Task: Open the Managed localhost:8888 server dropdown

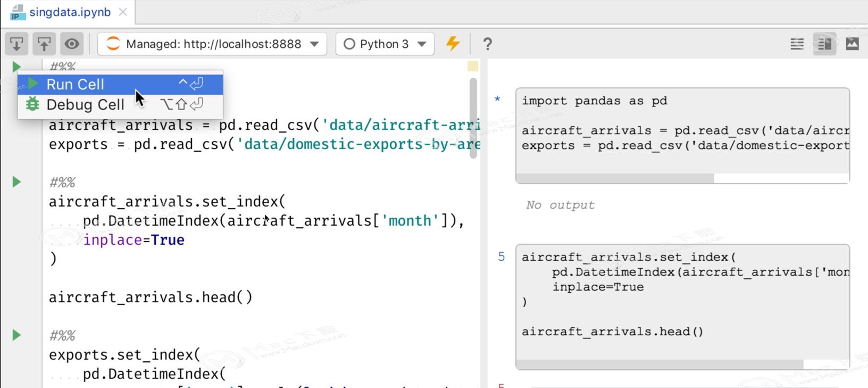Action: (x=212, y=44)
